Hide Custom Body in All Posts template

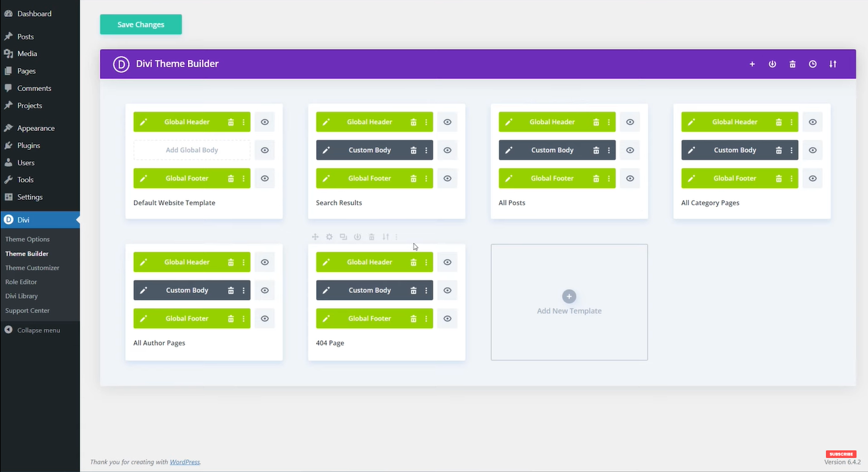point(630,150)
